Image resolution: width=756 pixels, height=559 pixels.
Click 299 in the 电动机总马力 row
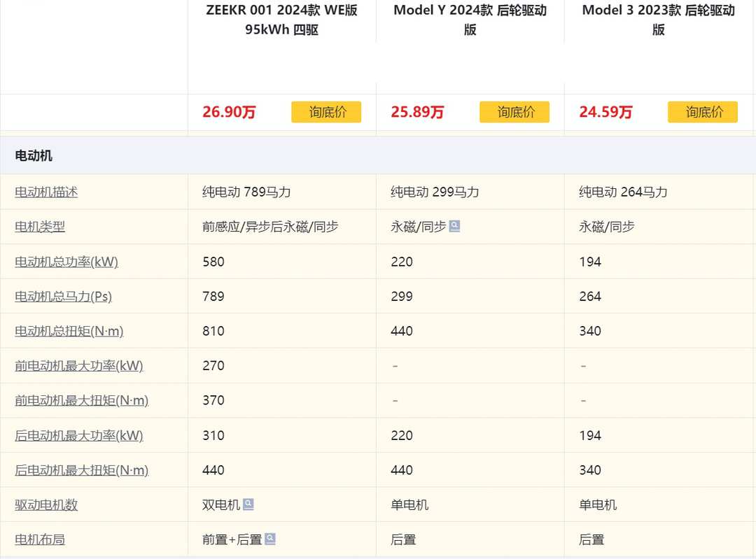tap(402, 297)
